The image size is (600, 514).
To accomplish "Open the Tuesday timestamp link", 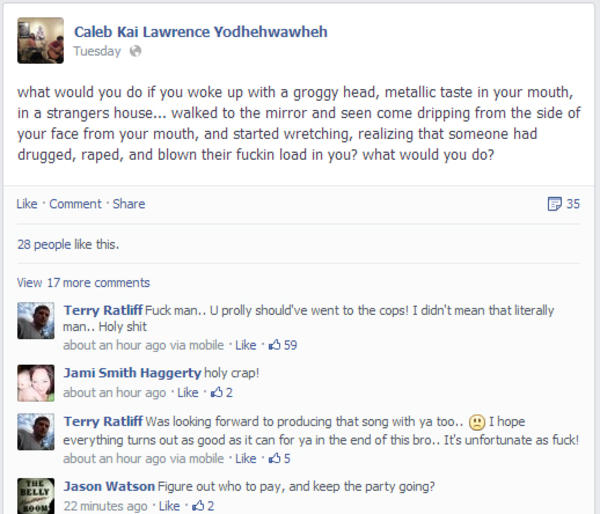I will coord(97,51).
